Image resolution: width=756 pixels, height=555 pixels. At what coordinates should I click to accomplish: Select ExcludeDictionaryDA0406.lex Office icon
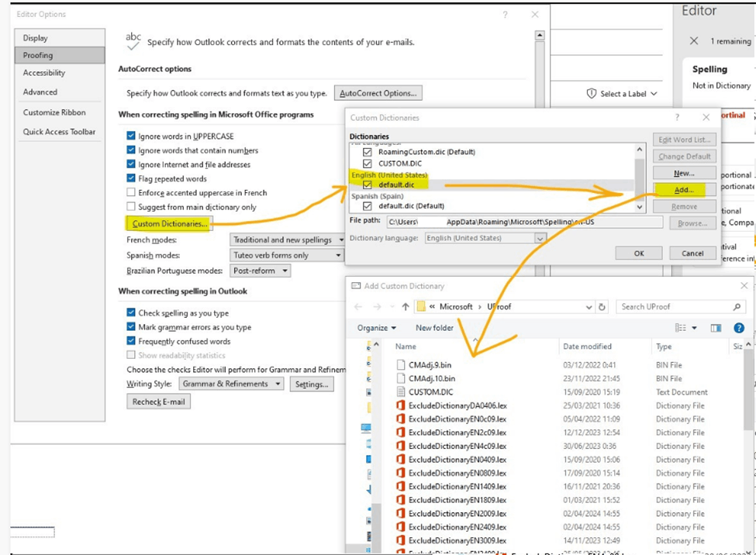(x=400, y=405)
